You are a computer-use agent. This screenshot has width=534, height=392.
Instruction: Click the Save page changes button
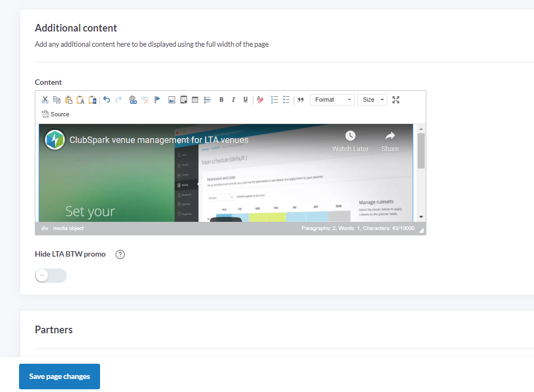59,376
